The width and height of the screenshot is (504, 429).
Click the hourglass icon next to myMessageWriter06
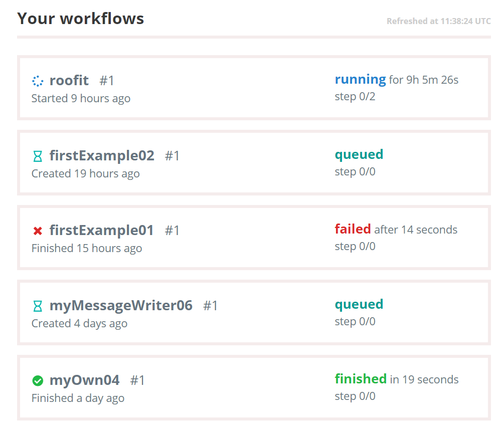point(38,306)
